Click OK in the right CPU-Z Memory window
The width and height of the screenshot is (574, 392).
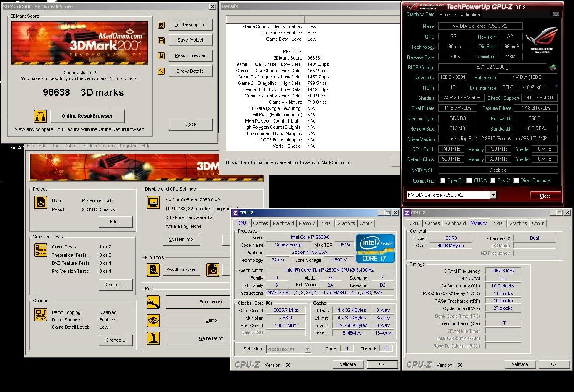pyautogui.click(x=554, y=364)
